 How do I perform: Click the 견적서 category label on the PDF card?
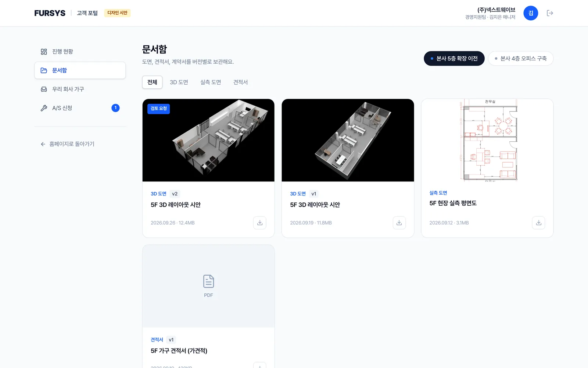pos(157,340)
